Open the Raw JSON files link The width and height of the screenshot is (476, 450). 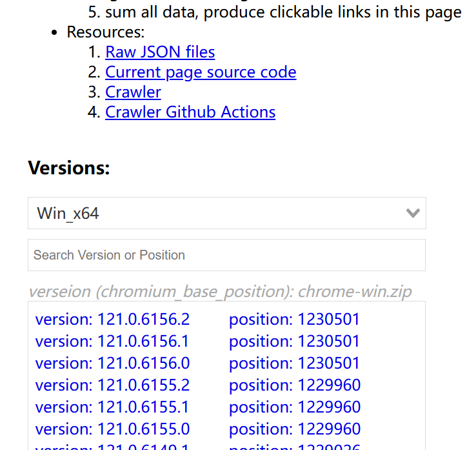[x=160, y=52]
